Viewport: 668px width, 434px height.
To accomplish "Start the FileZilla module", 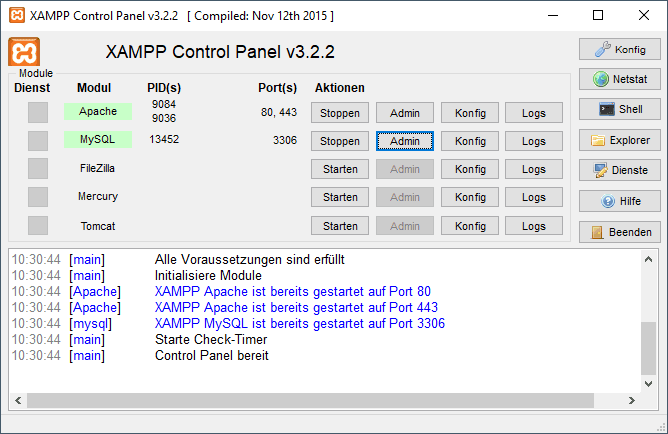I will tap(340, 169).
